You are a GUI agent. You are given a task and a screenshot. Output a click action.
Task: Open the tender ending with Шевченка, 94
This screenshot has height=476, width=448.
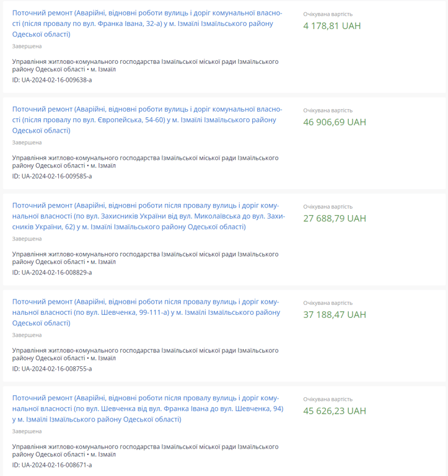pyautogui.click(x=147, y=408)
